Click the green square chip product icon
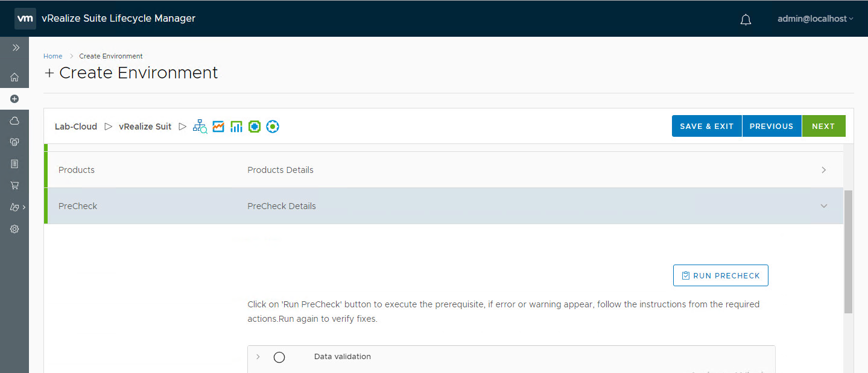Image resolution: width=868 pixels, height=373 pixels. click(x=255, y=127)
